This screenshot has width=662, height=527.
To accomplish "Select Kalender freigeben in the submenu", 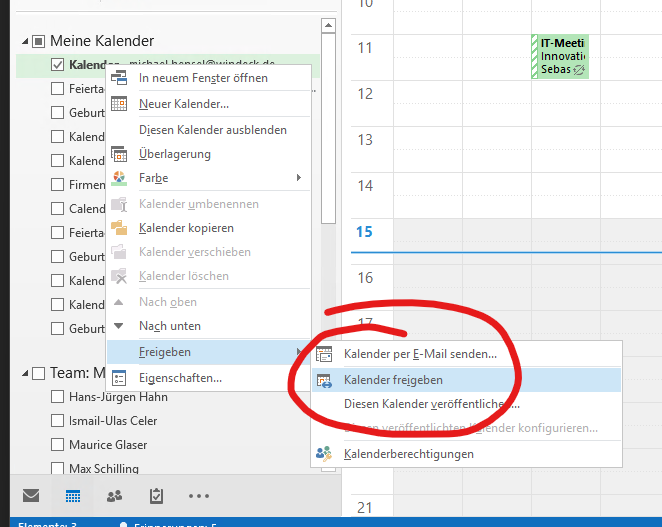I will pos(393,380).
